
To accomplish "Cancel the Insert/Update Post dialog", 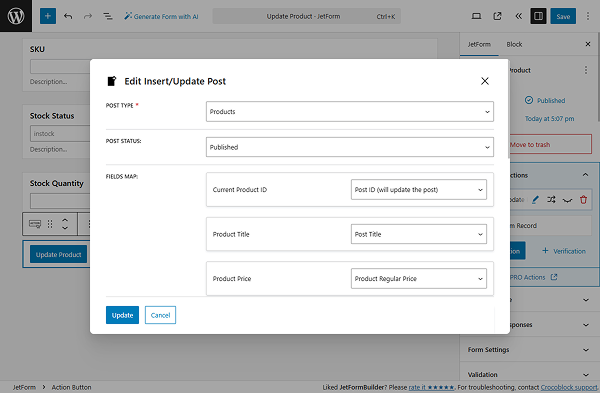I will (160, 315).
